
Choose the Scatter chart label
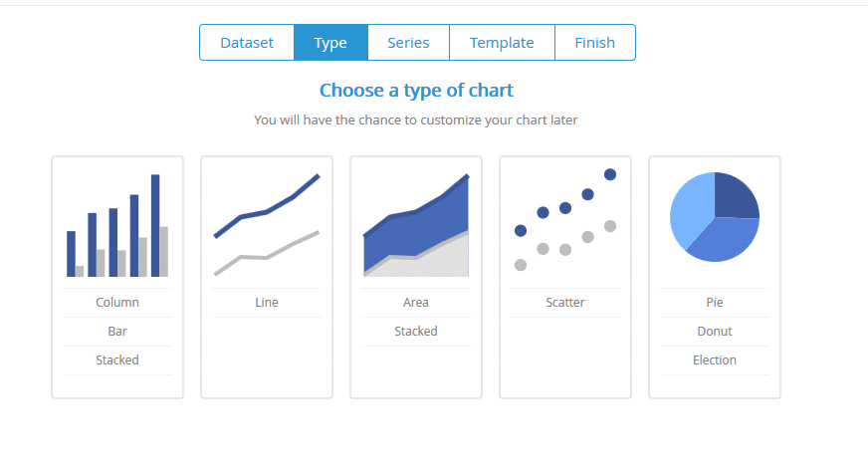(x=565, y=303)
